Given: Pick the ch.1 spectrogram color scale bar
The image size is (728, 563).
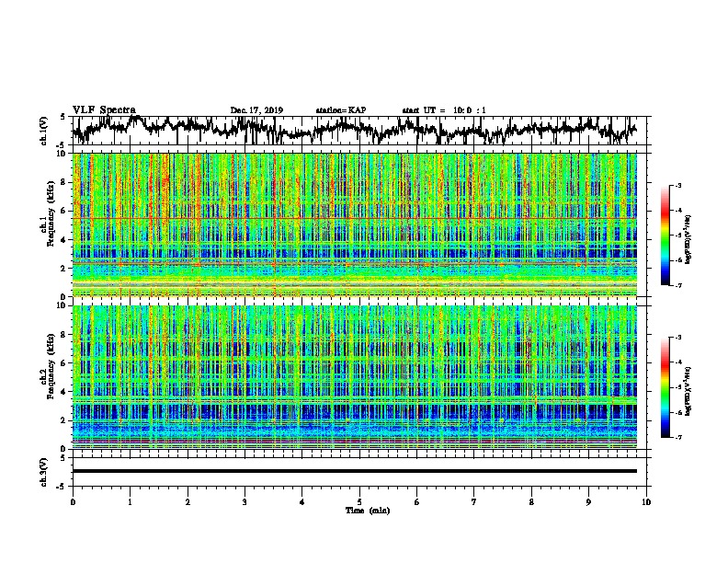Looking at the screenshot, I should coord(665,236).
